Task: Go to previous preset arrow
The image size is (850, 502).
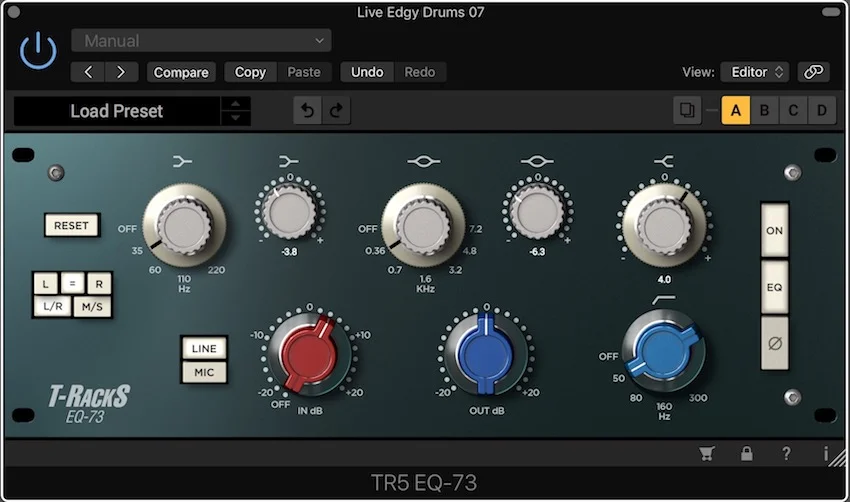Action: click(x=88, y=72)
